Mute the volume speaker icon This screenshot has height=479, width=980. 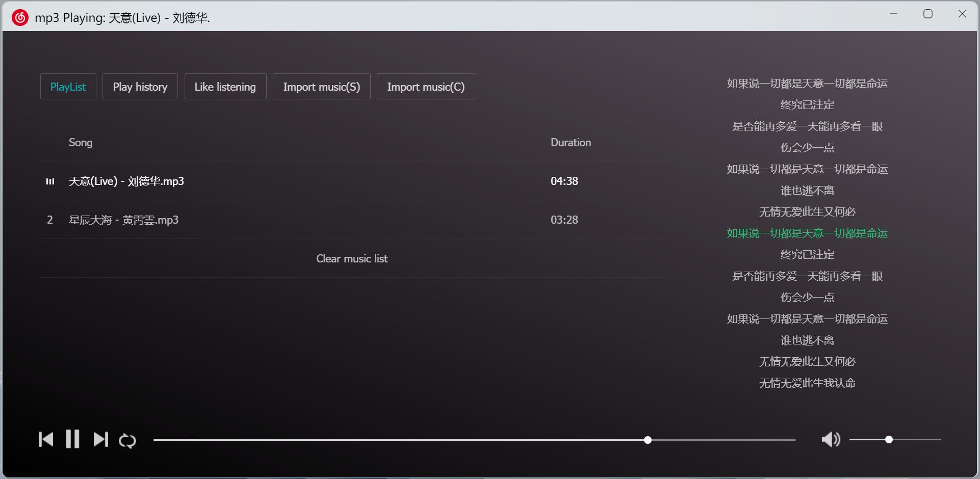pos(831,439)
